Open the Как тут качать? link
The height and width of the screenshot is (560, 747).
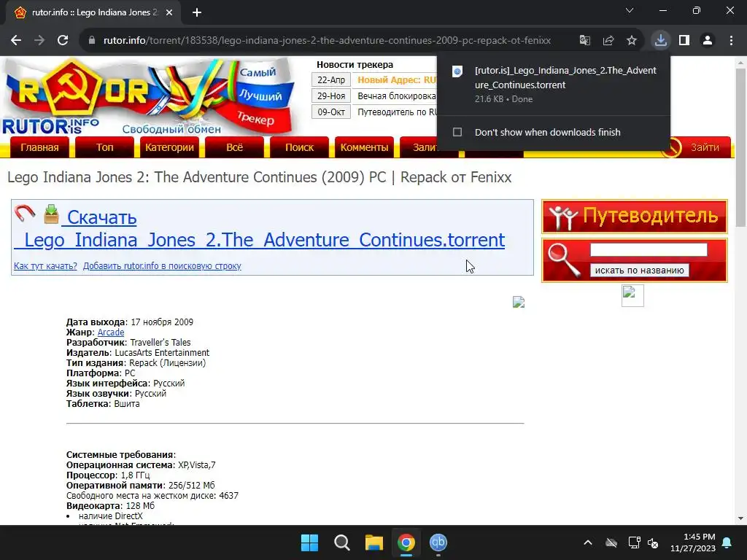coord(45,265)
